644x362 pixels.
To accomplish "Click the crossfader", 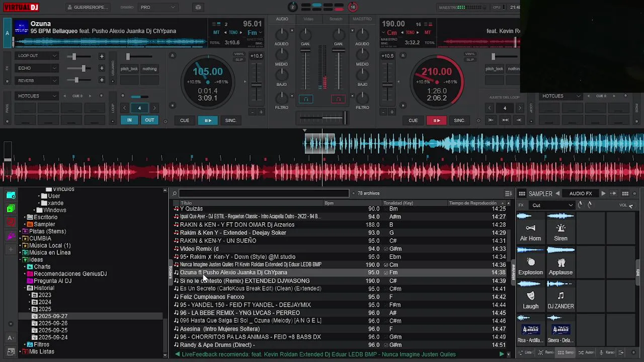I will coord(322,118).
